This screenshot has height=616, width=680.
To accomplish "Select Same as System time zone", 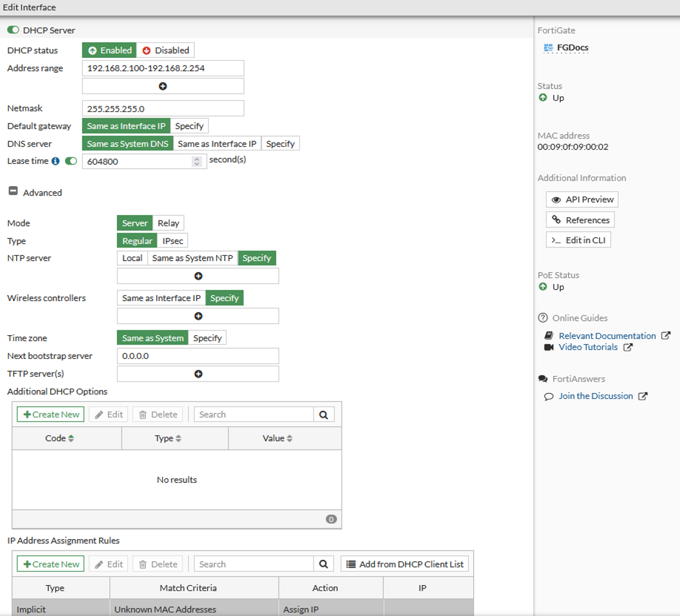I will 153,338.
